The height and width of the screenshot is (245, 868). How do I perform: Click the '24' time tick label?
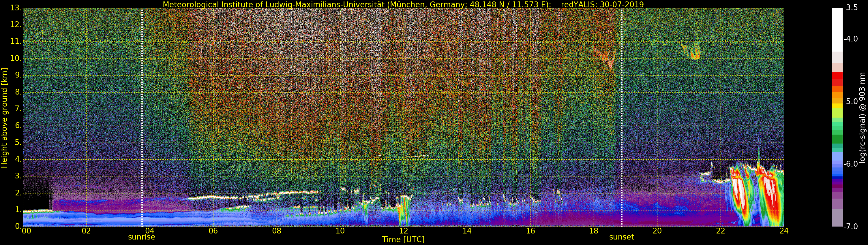click(784, 231)
